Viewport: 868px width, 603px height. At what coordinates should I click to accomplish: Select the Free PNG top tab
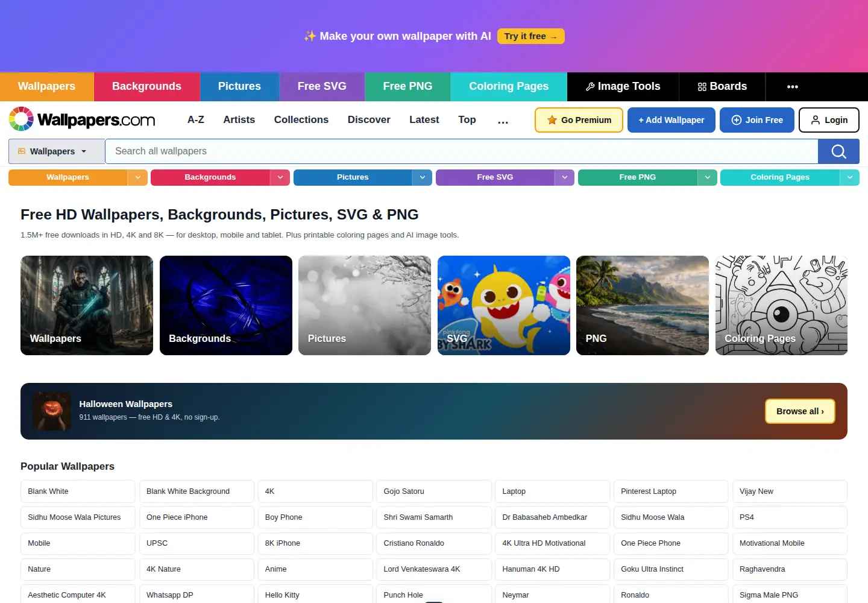point(407,87)
